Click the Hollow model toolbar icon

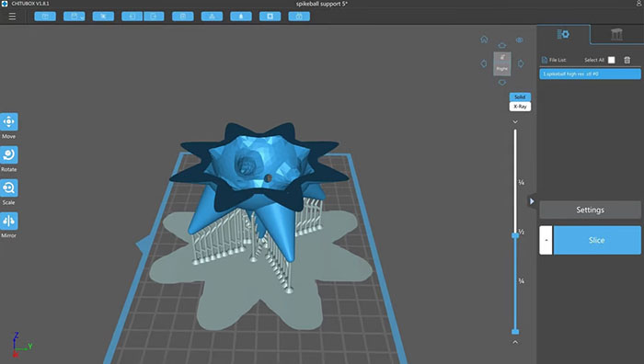[x=241, y=17]
